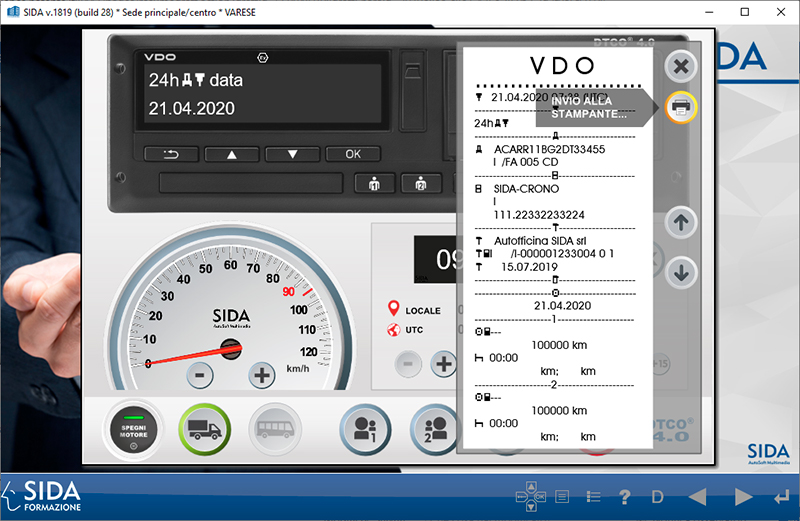Select the bus vehicle mode
The width and height of the screenshot is (800, 521).
[x=274, y=429]
